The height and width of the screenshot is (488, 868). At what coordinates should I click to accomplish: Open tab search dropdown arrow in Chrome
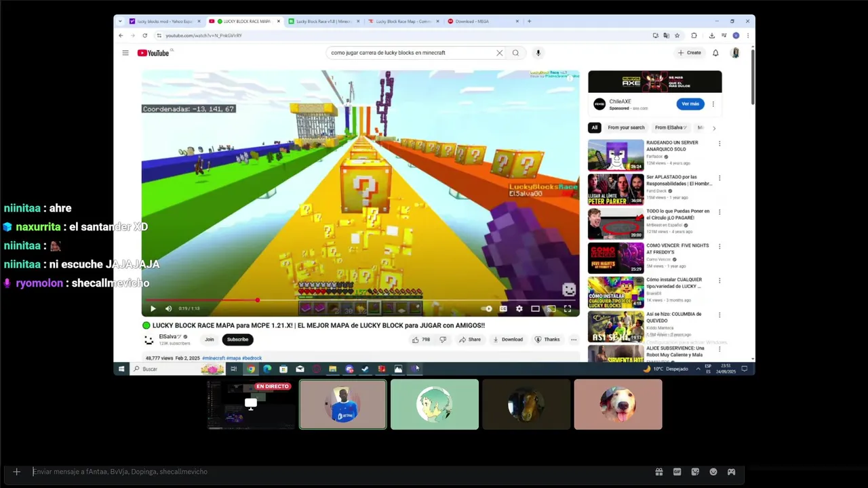tap(120, 21)
